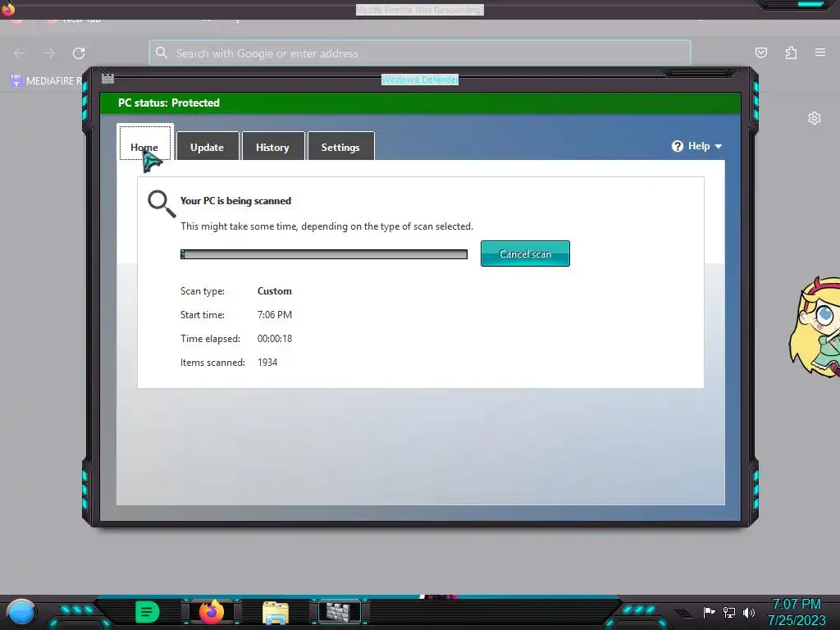This screenshot has height=630, width=840.
Task: Open the Start orb on taskbar
Action: click(x=21, y=612)
